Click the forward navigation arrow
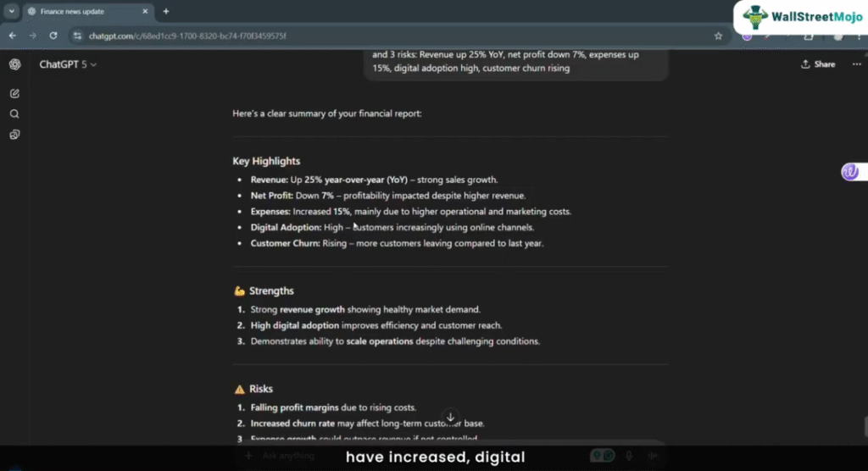This screenshot has width=868, height=471. (x=33, y=36)
